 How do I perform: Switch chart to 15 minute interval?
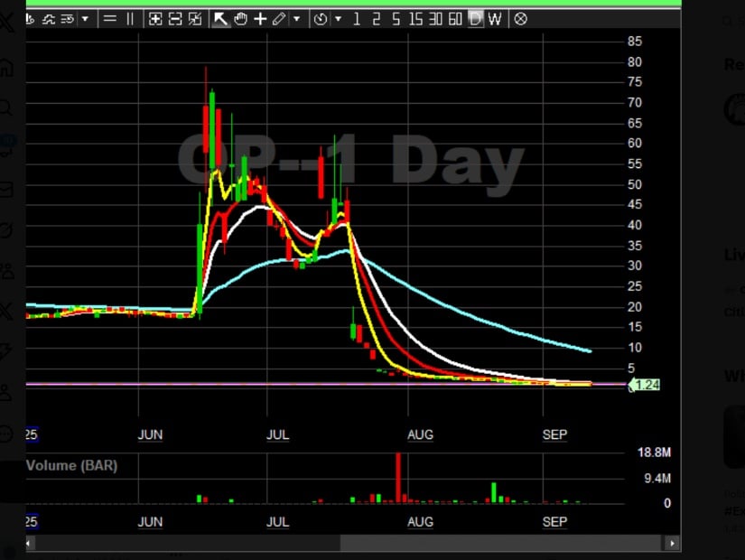[x=415, y=19]
